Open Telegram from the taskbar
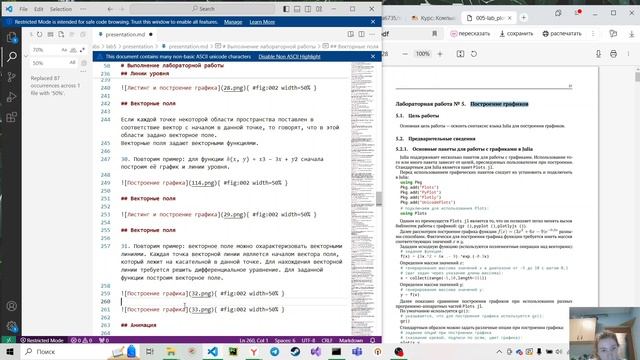This screenshot has width=640, height=360. (275, 351)
